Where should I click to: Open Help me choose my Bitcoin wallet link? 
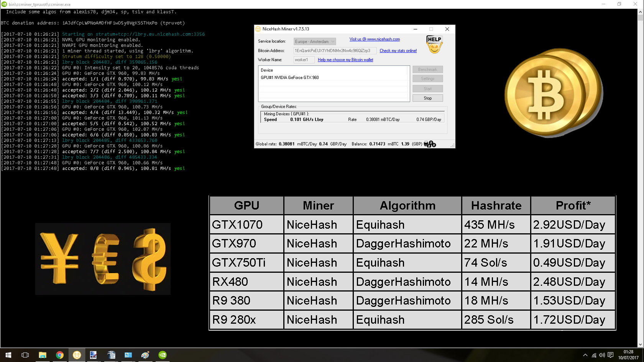[x=345, y=60]
